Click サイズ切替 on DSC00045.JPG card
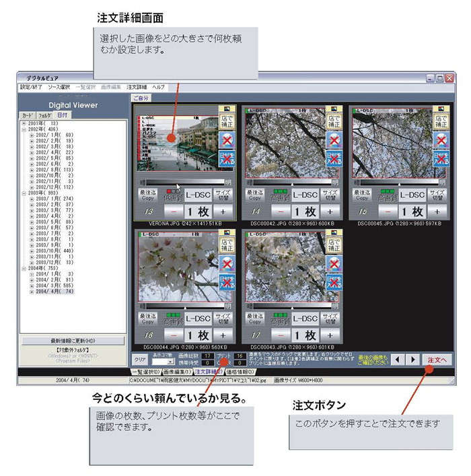Viewport: 471px width, 476px height. click(437, 195)
